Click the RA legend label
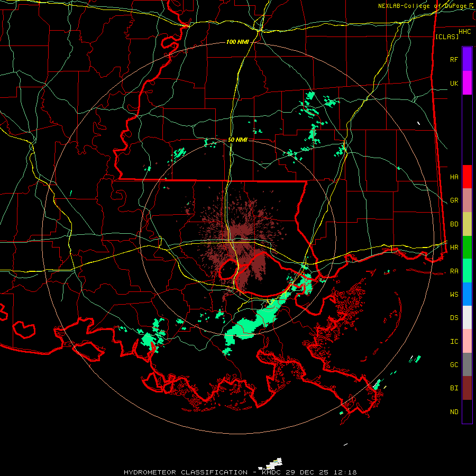The image size is (476, 476). (x=454, y=271)
